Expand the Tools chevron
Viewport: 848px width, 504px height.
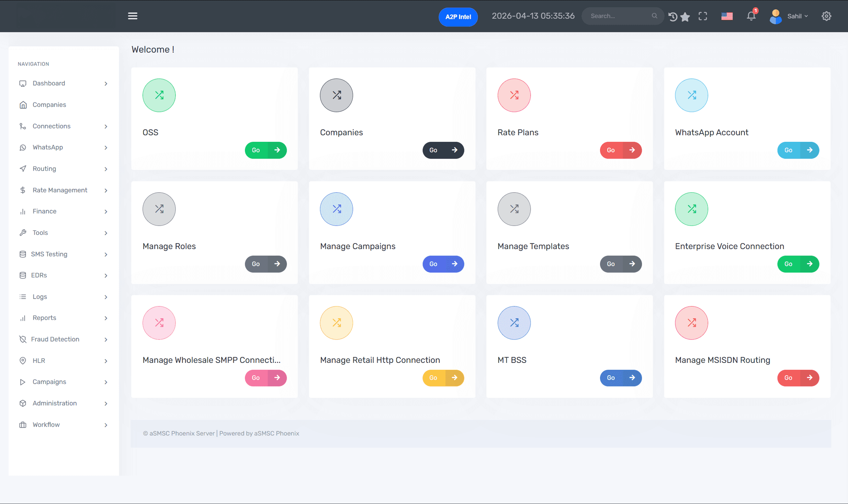tap(106, 233)
